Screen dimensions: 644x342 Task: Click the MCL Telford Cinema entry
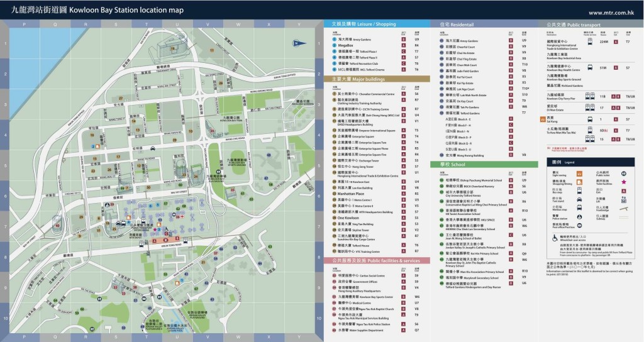(x=360, y=70)
